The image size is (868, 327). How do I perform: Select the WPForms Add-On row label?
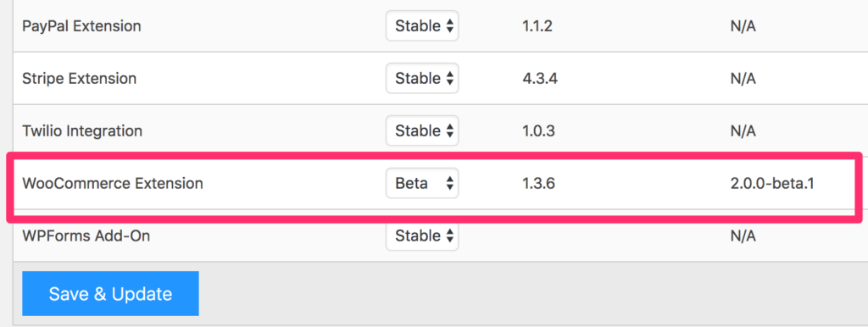86,236
